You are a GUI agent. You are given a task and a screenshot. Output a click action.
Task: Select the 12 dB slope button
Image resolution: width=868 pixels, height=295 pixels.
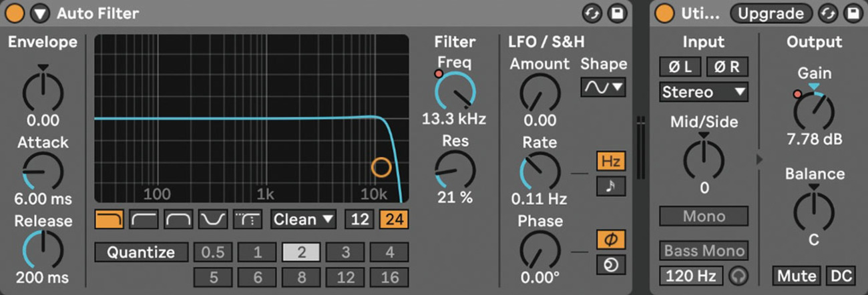(360, 219)
